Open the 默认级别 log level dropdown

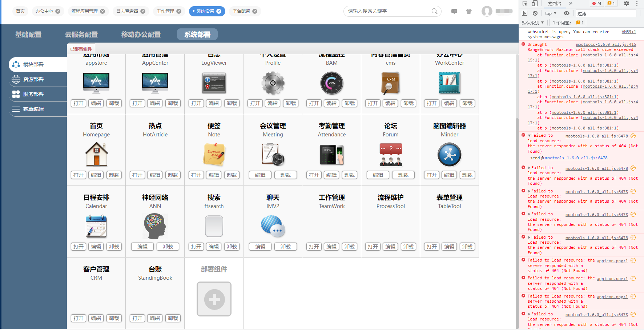[x=533, y=23]
